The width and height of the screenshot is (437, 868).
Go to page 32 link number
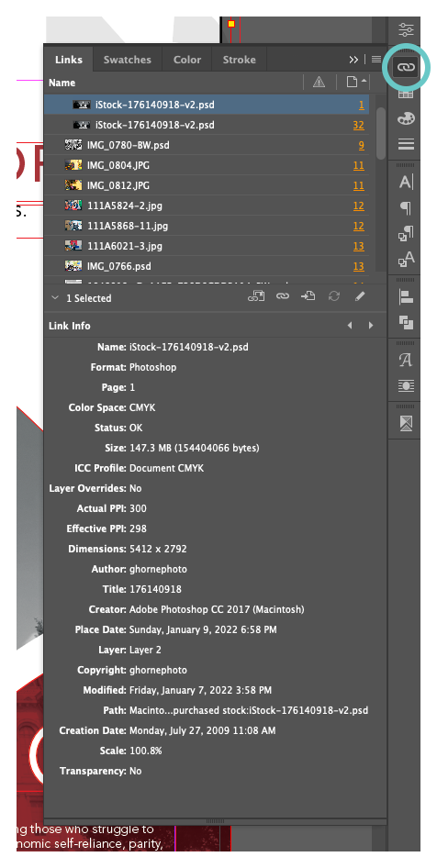pyautogui.click(x=358, y=125)
